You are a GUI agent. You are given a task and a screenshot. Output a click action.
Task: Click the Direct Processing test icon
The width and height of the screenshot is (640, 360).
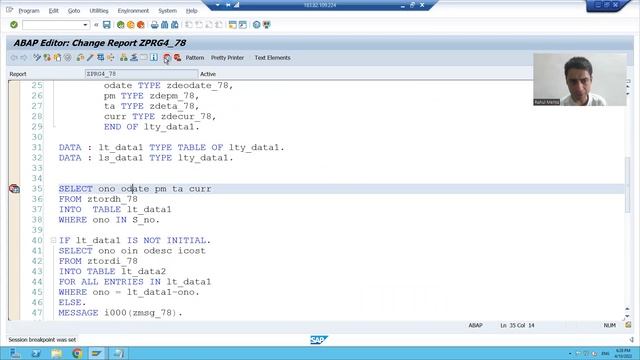[100, 58]
